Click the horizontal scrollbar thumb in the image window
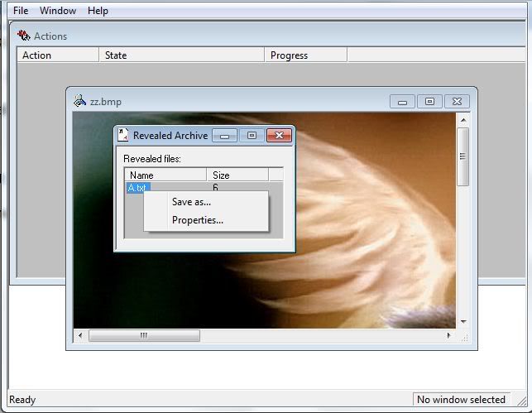 point(144,336)
